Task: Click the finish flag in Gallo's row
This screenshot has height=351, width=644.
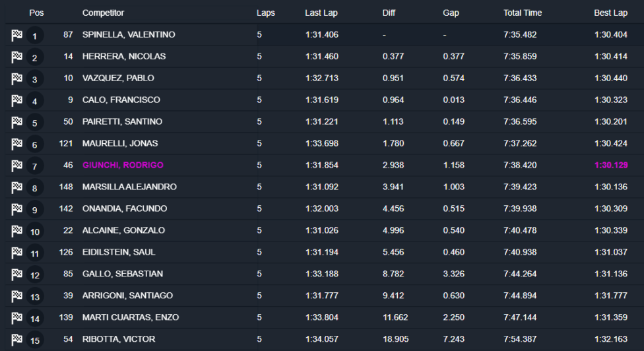Action: 17,274
